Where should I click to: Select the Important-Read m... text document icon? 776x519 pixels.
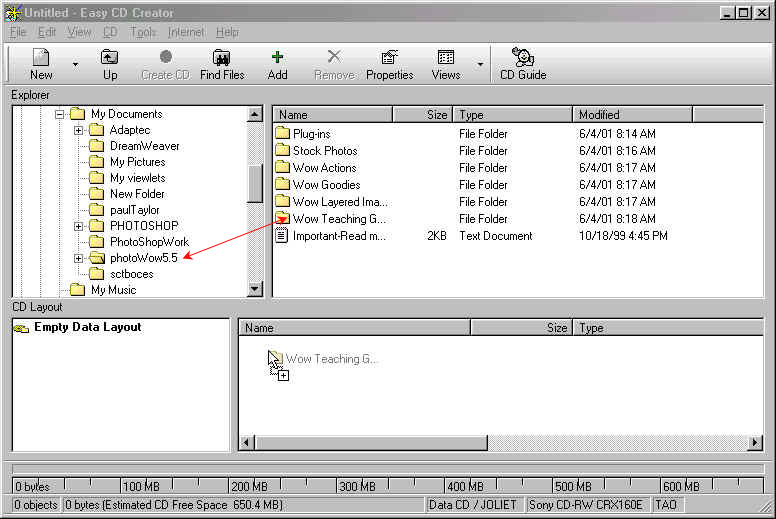(x=282, y=236)
